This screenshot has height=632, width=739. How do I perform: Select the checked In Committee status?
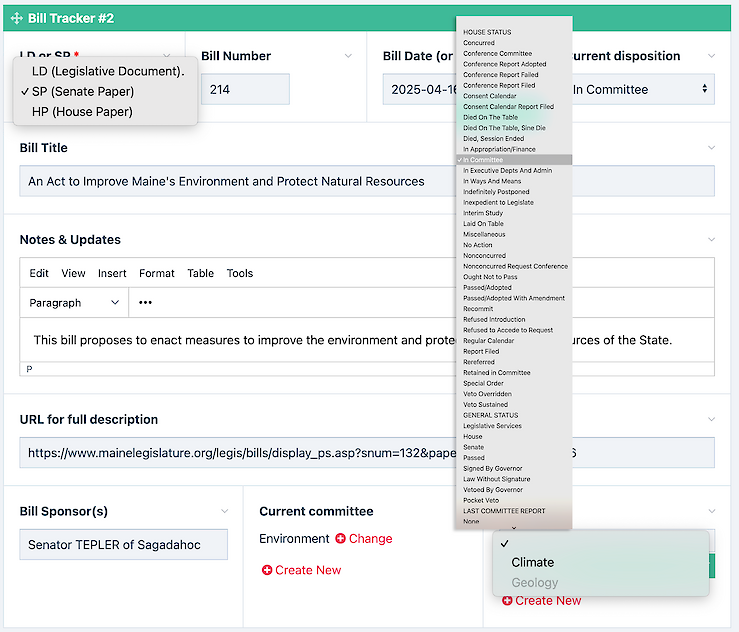[x=514, y=160]
